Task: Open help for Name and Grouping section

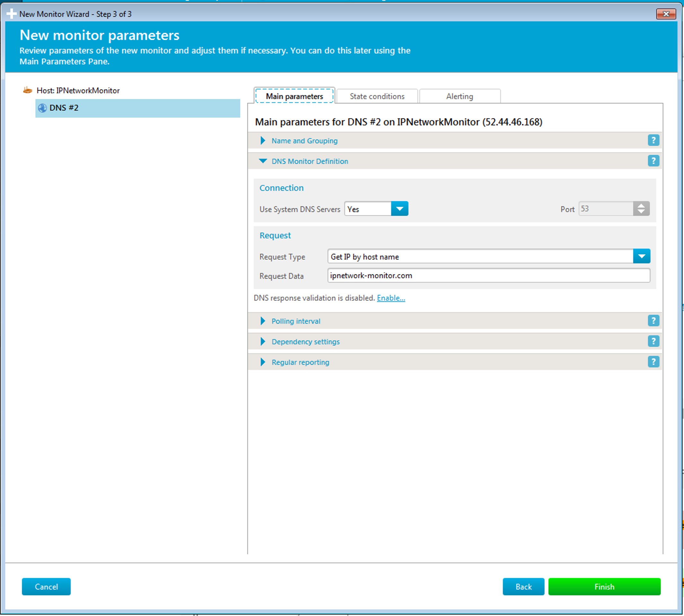Action: (x=653, y=140)
